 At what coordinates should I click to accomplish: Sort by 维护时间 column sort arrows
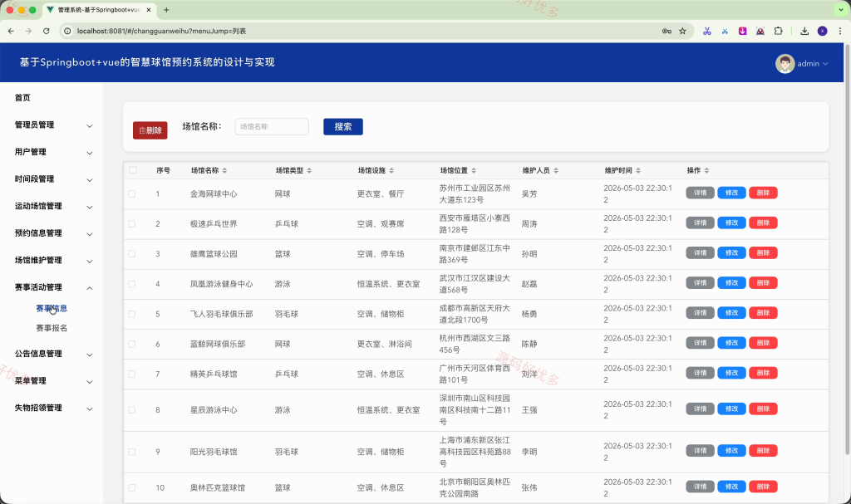point(638,170)
